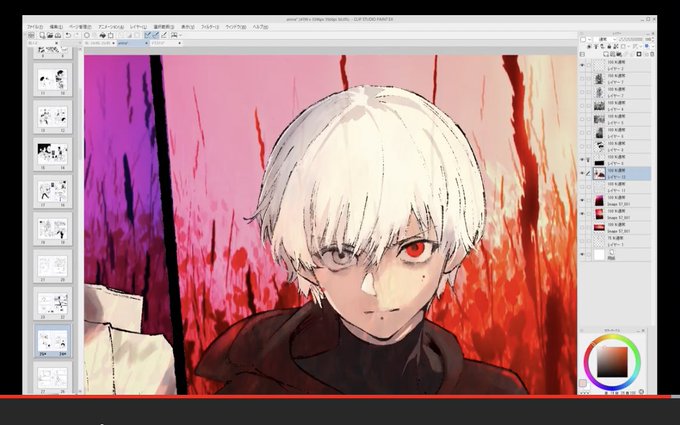Click the layer opacity stepper arrows

653,39
